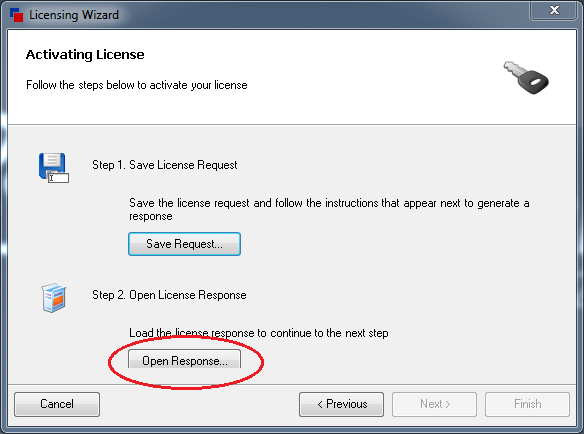
Task: Click the license response box icon beside Step 2
Action: point(54,297)
